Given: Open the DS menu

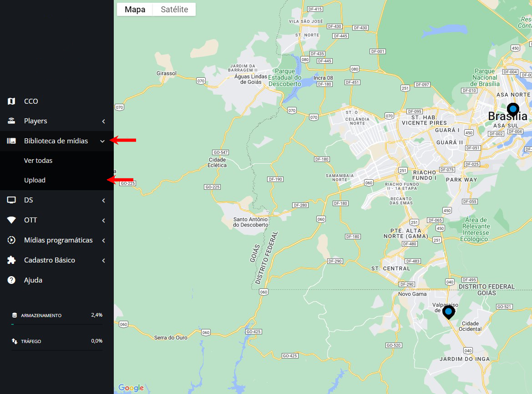Looking at the screenshot, I should 57,200.
